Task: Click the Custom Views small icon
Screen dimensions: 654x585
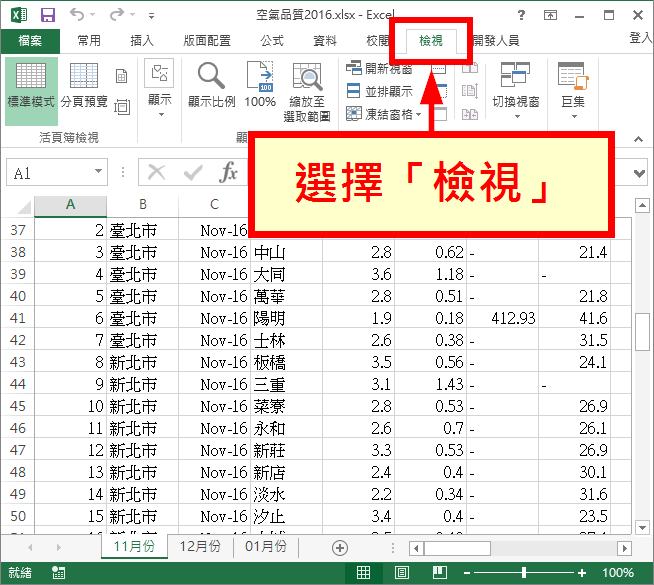Action: click(121, 107)
